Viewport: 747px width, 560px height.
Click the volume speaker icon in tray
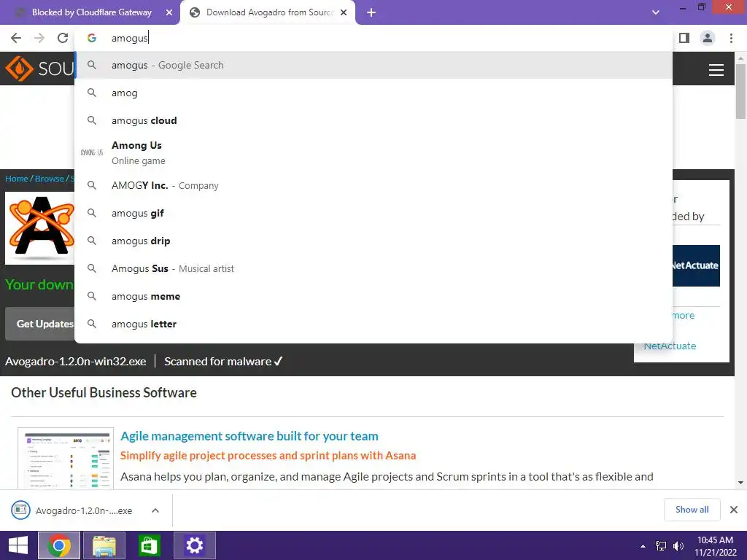coord(678,545)
